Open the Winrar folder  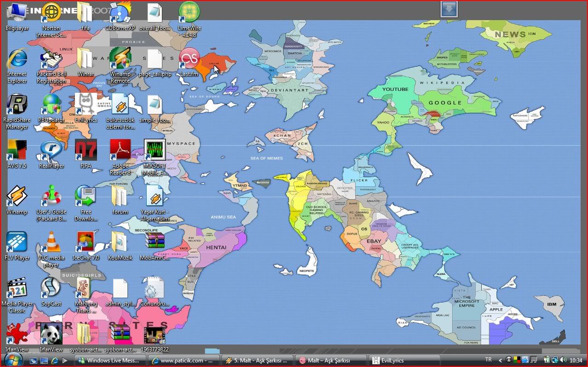point(85,63)
